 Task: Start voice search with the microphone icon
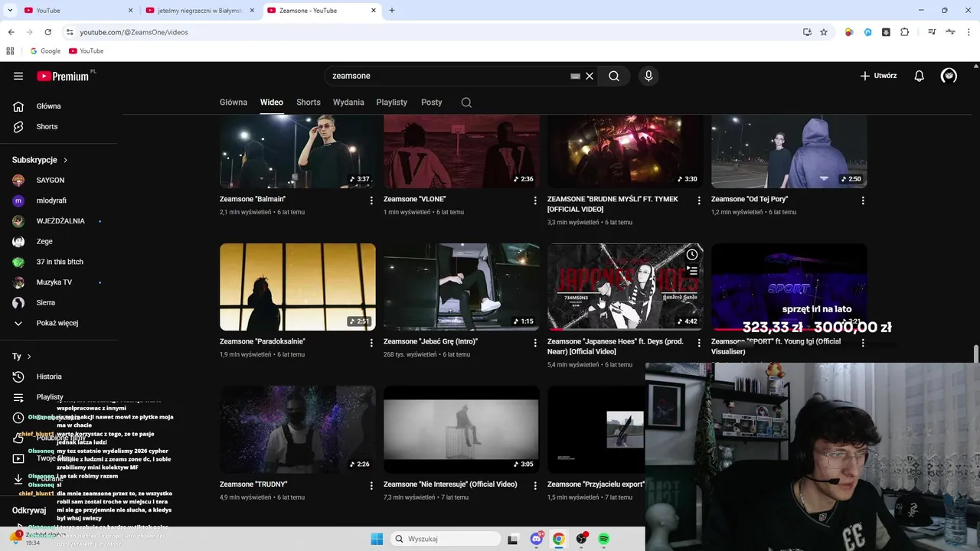click(648, 76)
